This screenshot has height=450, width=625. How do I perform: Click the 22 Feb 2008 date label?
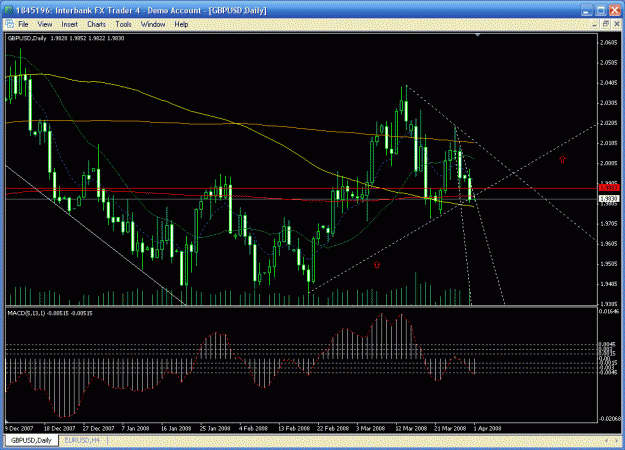[332, 428]
